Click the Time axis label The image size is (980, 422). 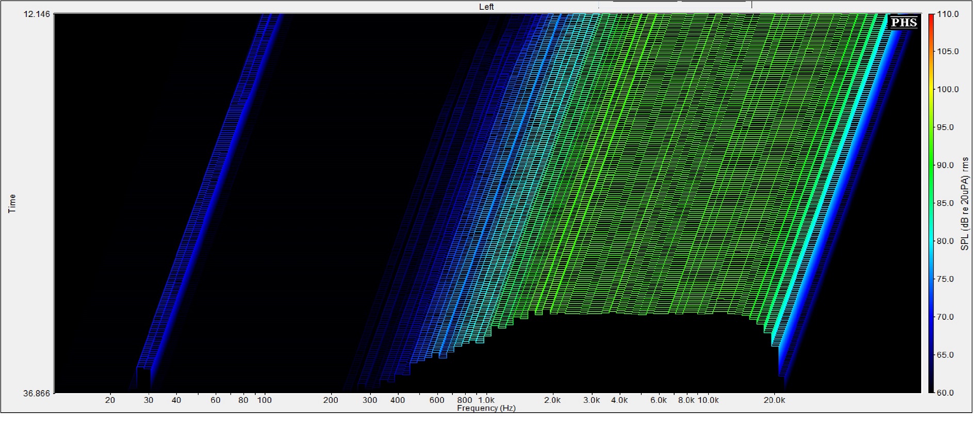point(12,203)
